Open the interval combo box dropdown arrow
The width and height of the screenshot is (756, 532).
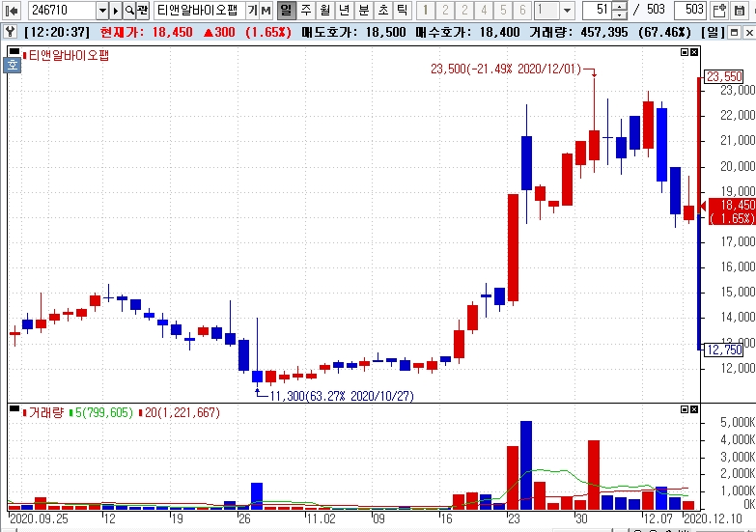pos(567,10)
